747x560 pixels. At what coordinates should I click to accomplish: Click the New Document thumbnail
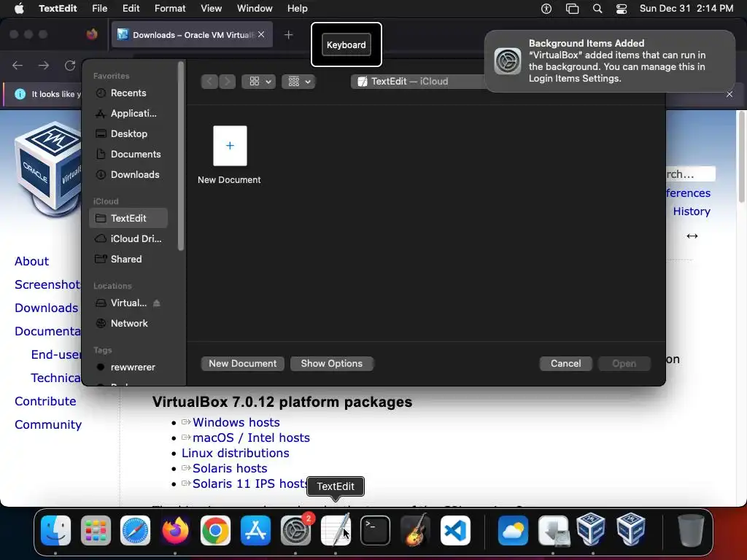point(230,146)
